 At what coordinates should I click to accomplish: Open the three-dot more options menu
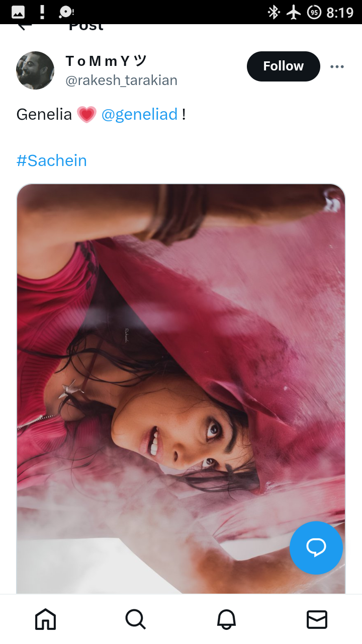337,66
